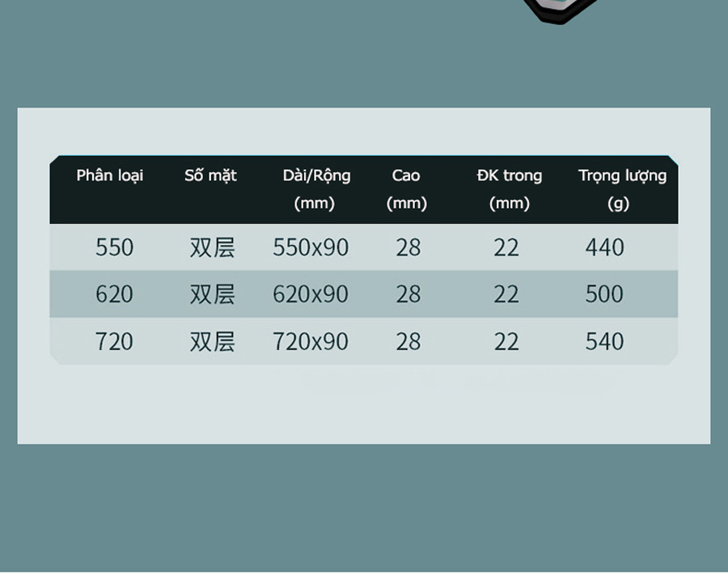Click the 440 weight value
This screenshot has height=574, width=728.
605,247
